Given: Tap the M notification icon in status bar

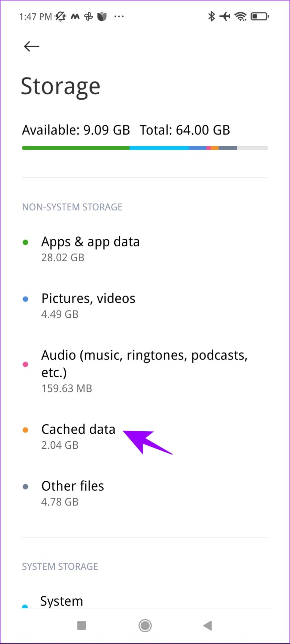Looking at the screenshot, I should pyautogui.click(x=74, y=16).
